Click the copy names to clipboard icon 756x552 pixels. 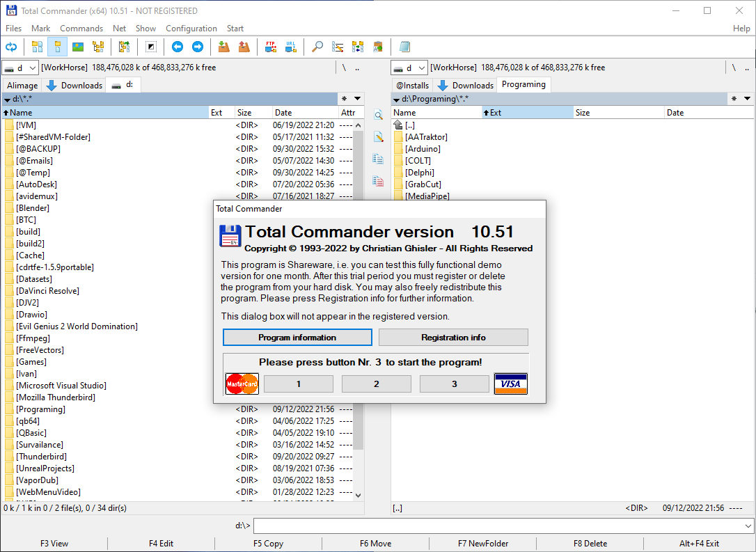click(x=378, y=47)
